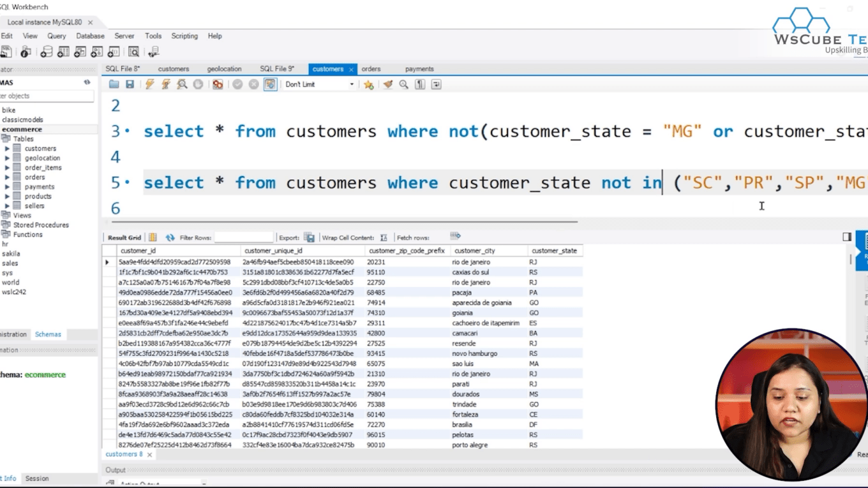
Task: Open the Server menu
Action: coord(124,36)
